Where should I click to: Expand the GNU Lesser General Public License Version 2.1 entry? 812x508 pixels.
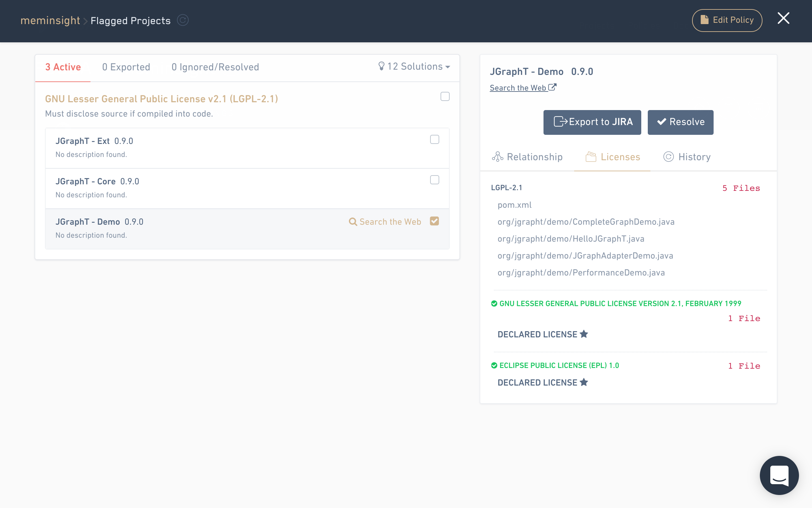(620, 303)
